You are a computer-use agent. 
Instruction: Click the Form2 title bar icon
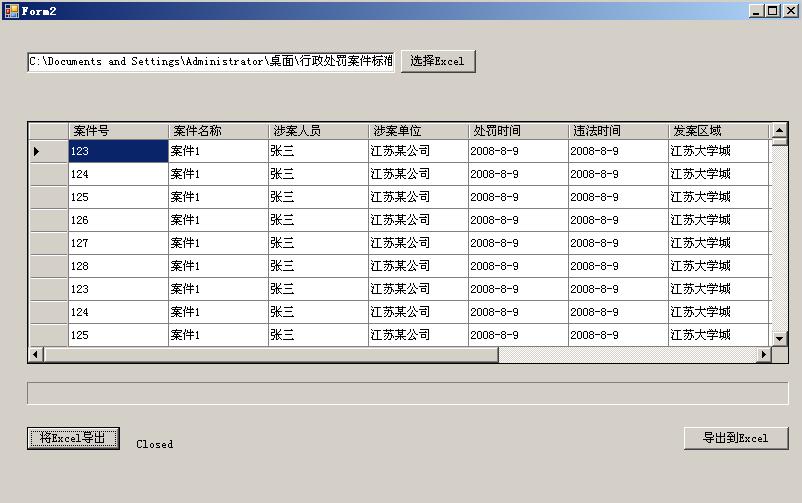(x=11, y=11)
